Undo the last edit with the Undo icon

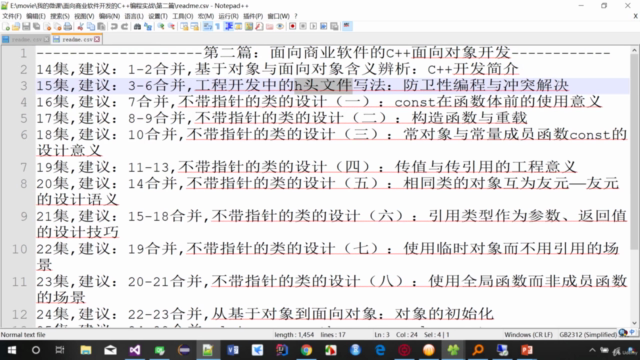tap(114, 27)
